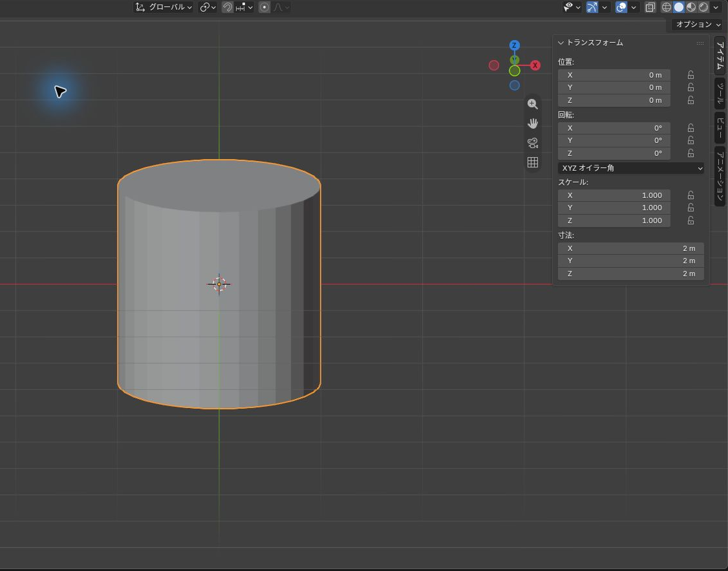Lock the 位置 X value
The image size is (728, 571).
(x=691, y=75)
